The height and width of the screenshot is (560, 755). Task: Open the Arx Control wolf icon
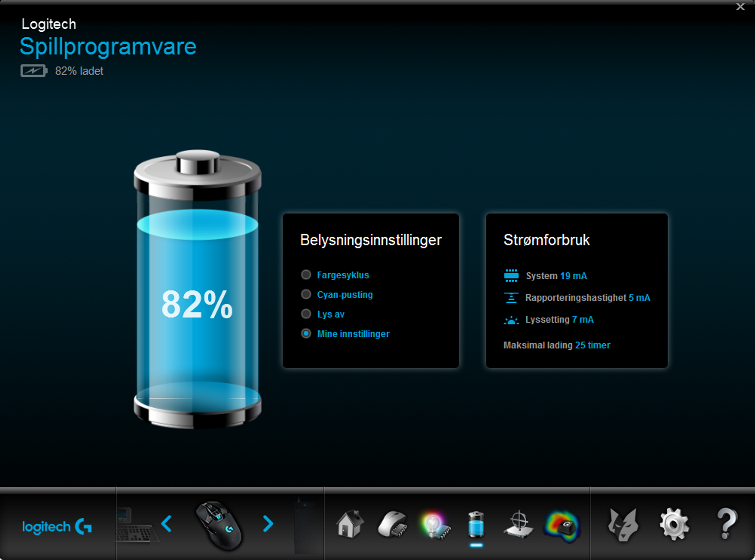point(623,525)
